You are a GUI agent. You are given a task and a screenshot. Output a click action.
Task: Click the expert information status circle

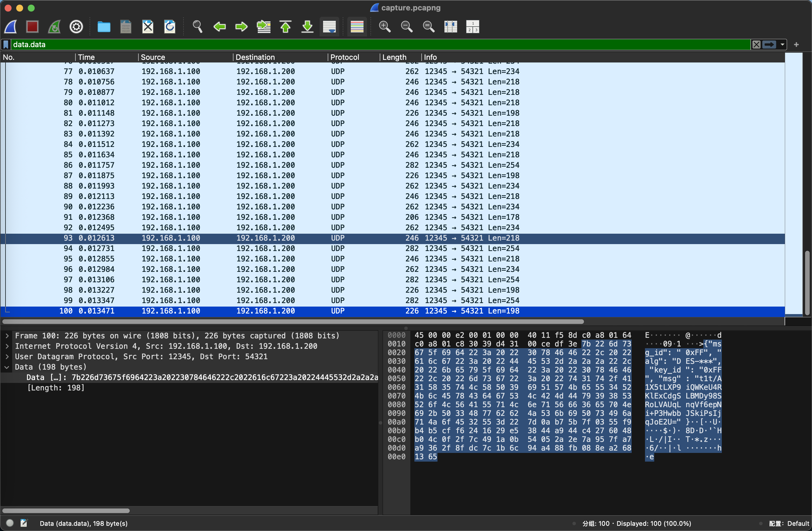(x=10, y=523)
